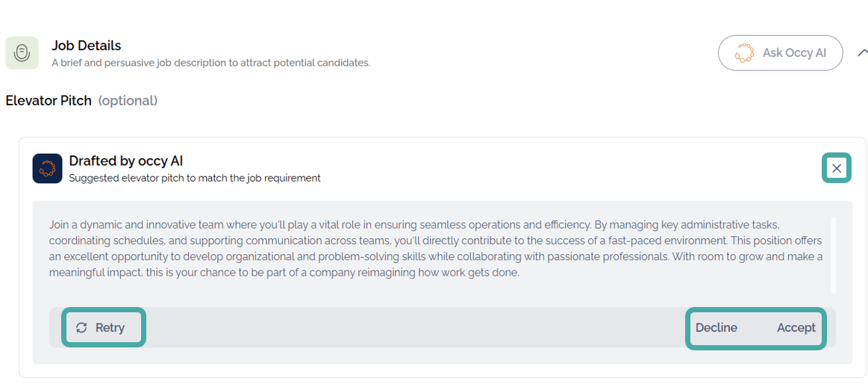Open the Ask Occy AI assistant
The image size is (868, 384).
pos(780,53)
